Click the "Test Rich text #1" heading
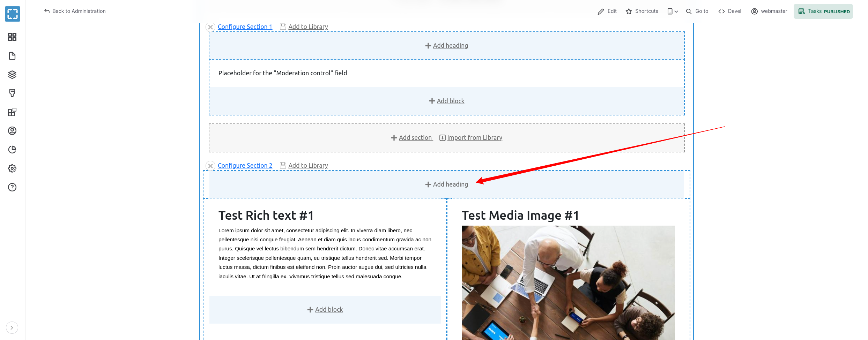 tap(266, 216)
